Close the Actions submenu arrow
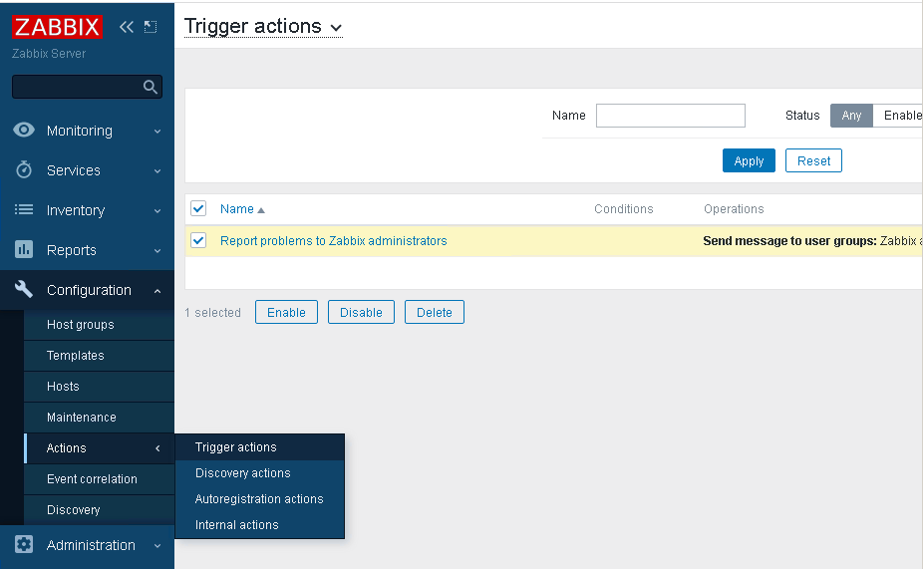This screenshot has height=569, width=924. 157,448
